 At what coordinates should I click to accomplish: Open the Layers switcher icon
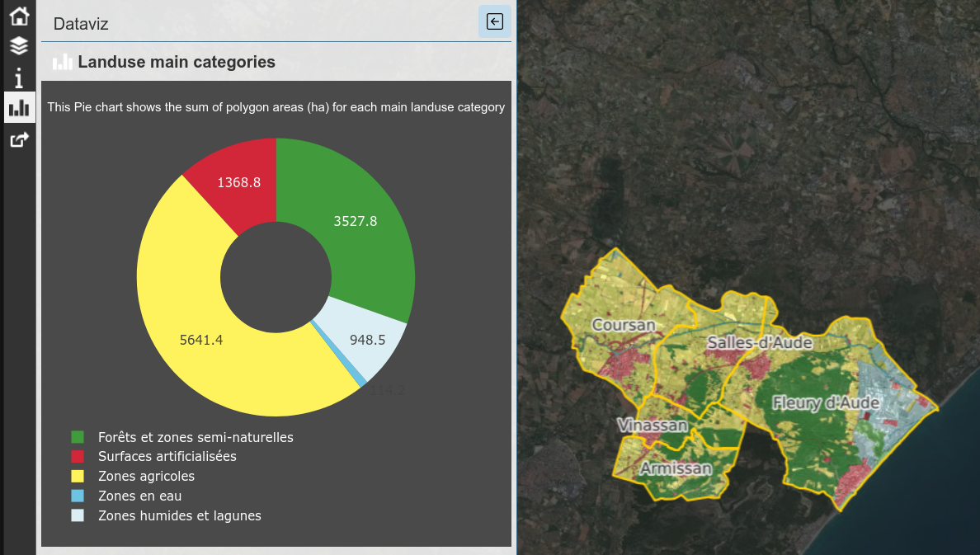(19, 46)
